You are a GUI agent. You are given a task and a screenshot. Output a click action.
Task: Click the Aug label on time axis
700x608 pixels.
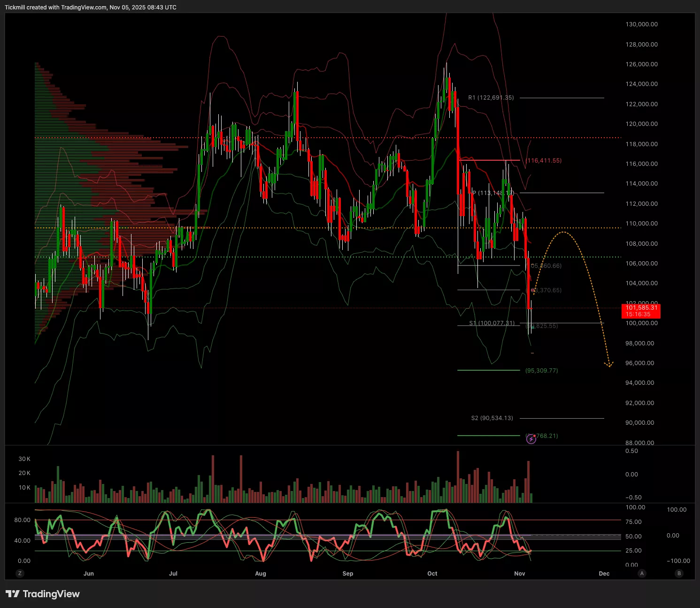click(x=261, y=574)
